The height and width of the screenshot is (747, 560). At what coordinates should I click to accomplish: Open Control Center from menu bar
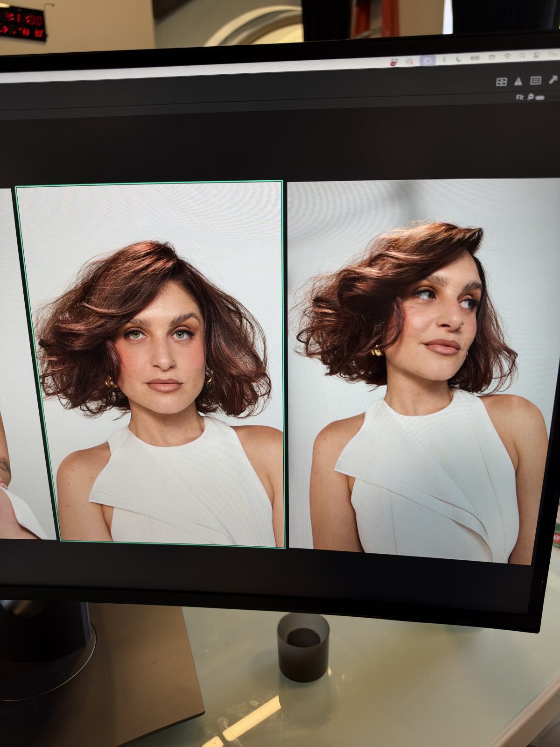[537, 55]
